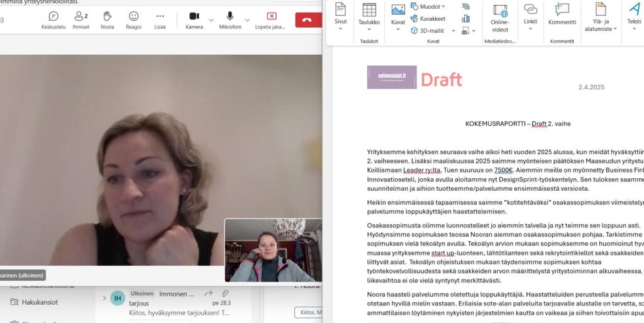This screenshot has height=323, width=644.
Task: Open the Teksti text group dropdown
Action: (x=634, y=17)
